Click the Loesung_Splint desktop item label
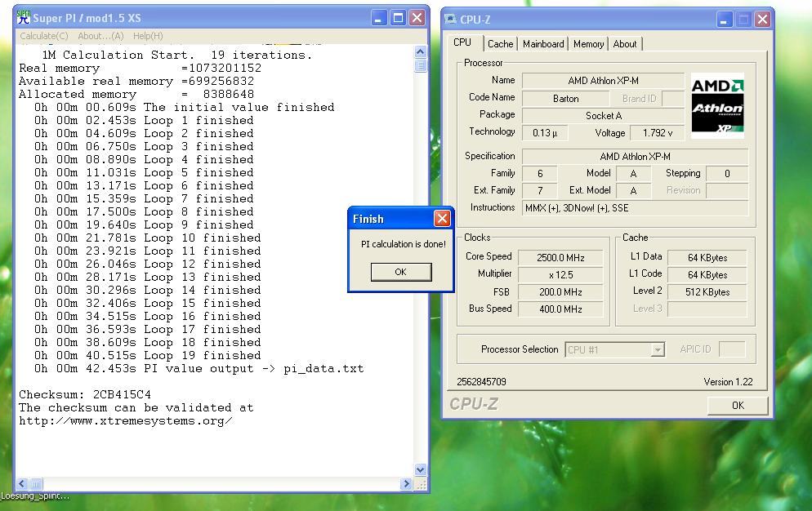This screenshot has height=511, width=812. (x=34, y=496)
